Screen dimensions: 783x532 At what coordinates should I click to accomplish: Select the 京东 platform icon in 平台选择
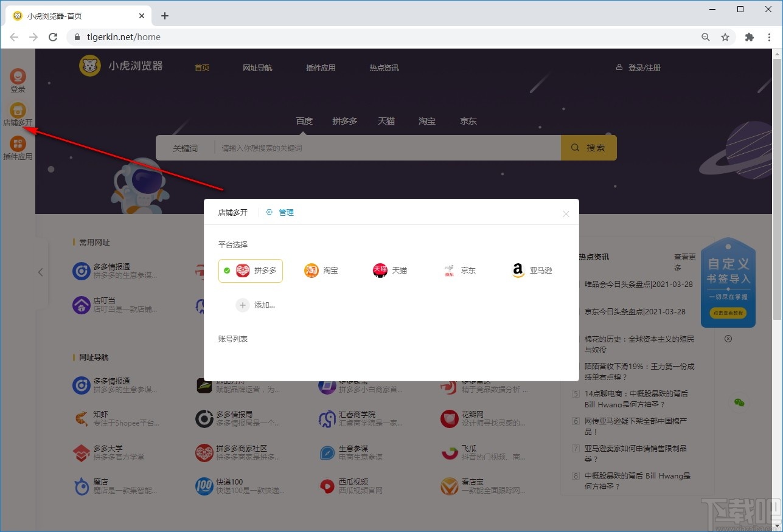coord(459,270)
